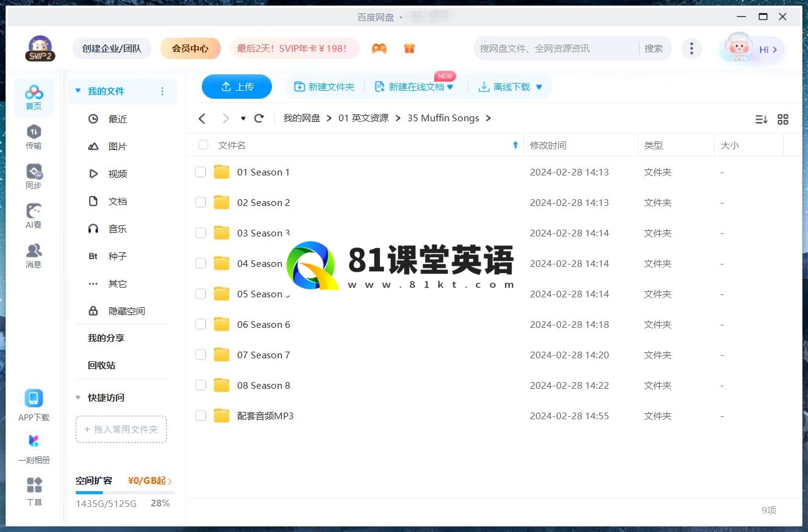Image resolution: width=808 pixels, height=532 pixels.
Task: Open the 一刻相册 album icon
Action: [34, 448]
